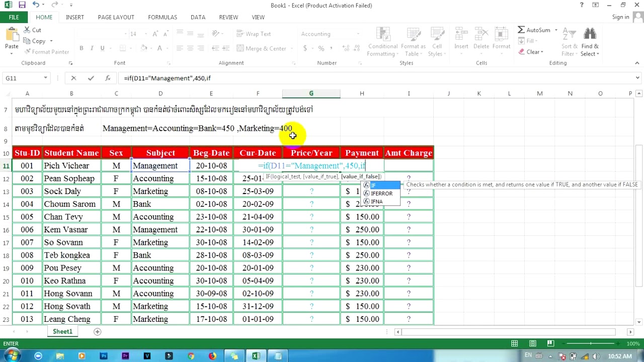Switch to the INSERT tab
The height and width of the screenshot is (362, 644).
tap(74, 17)
